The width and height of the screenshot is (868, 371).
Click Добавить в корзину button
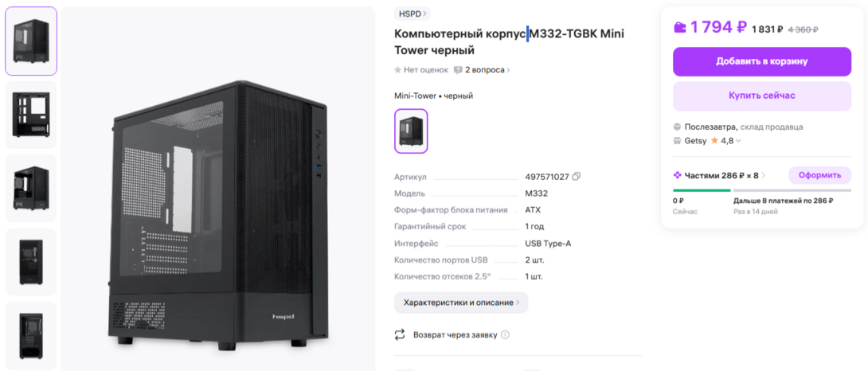click(x=762, y=61)
